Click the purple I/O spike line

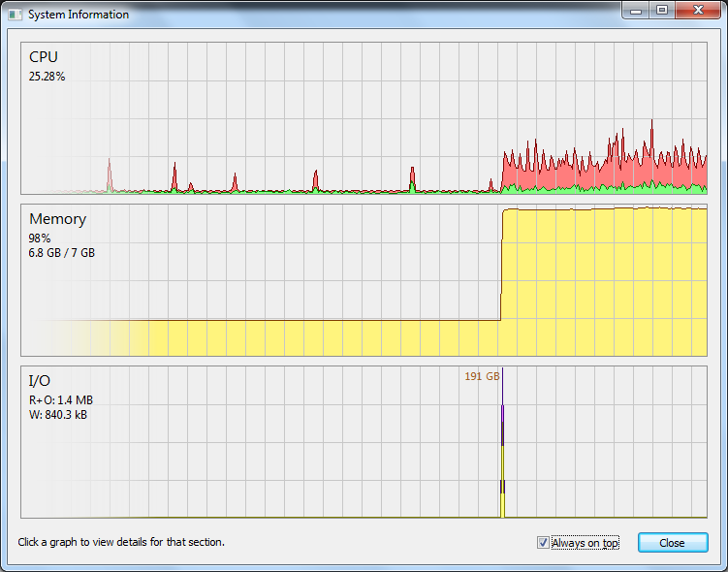(x=502, y=399)
